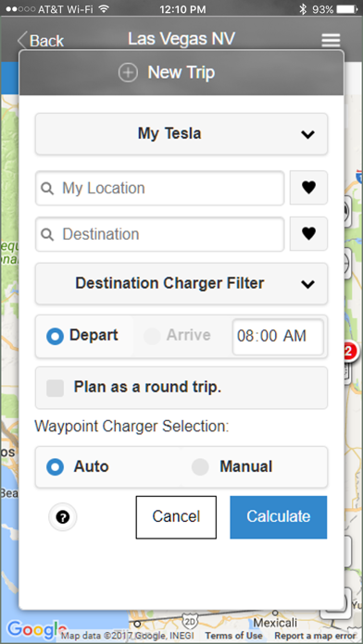Open the hamburger menu icon
The width and height of the screenshot is (363, 644).
331,41
